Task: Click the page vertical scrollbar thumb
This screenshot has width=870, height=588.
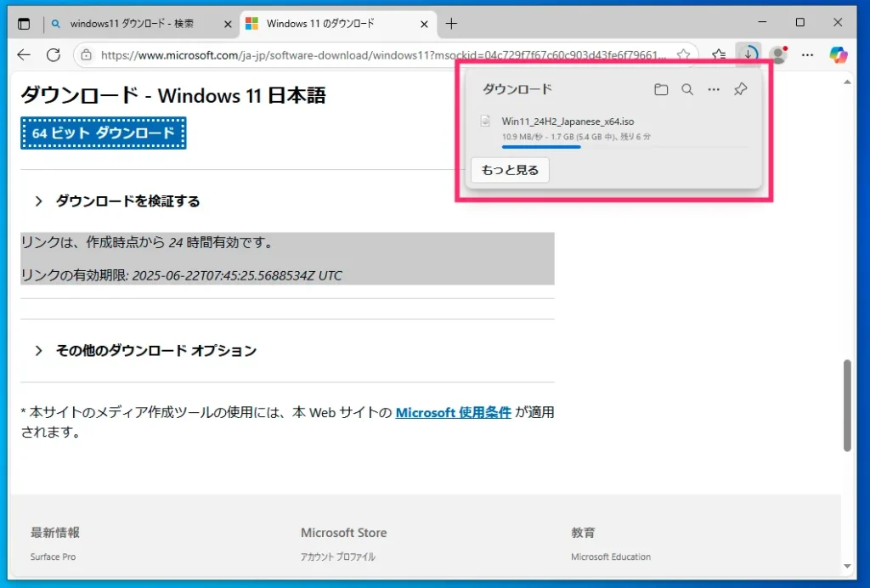Action: tap(847, 405)
